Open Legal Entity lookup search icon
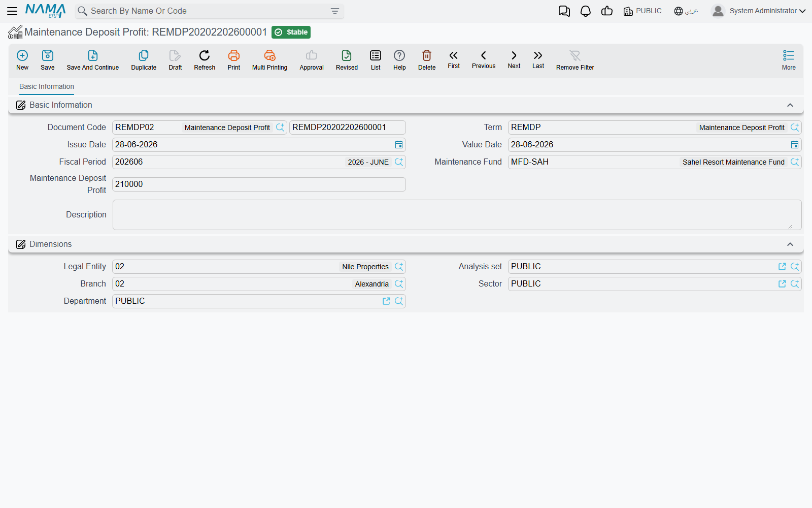 [399, 267]
